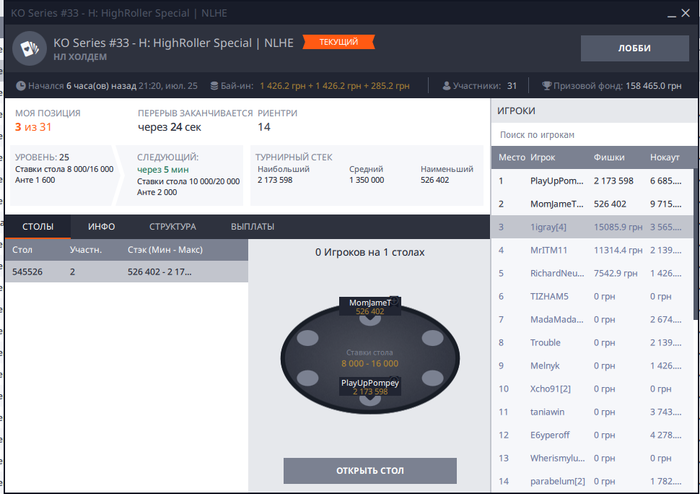Click the empty upper-right seat on table
This screenshot has width=700, height=494.
(x=433, y=338)
